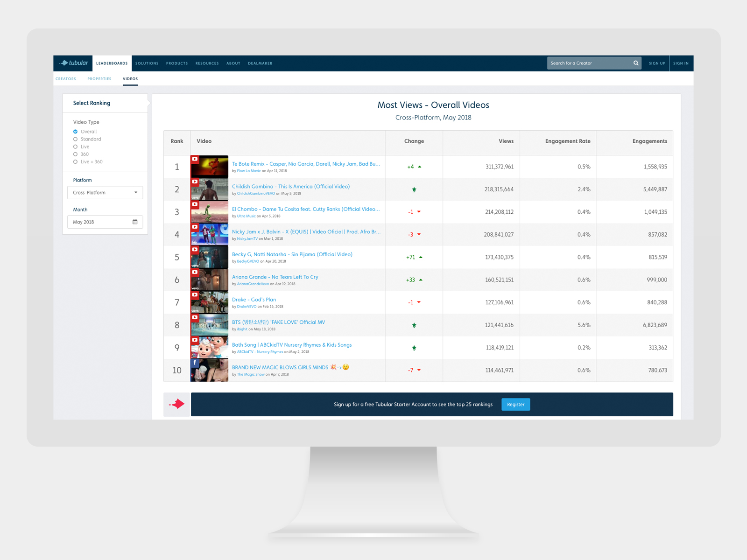Click the Change column header
This screenshot has width=747, height=560.
(x=414, y=141)
